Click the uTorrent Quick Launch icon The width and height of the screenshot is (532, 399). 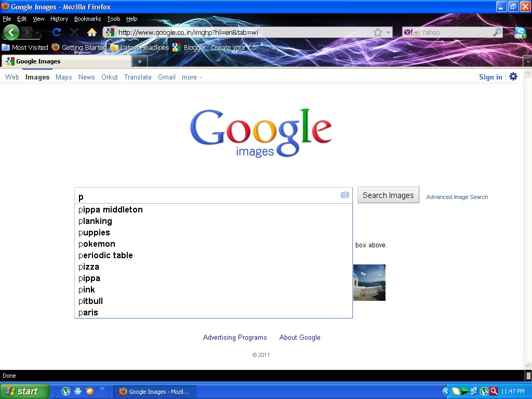(66, 391)
